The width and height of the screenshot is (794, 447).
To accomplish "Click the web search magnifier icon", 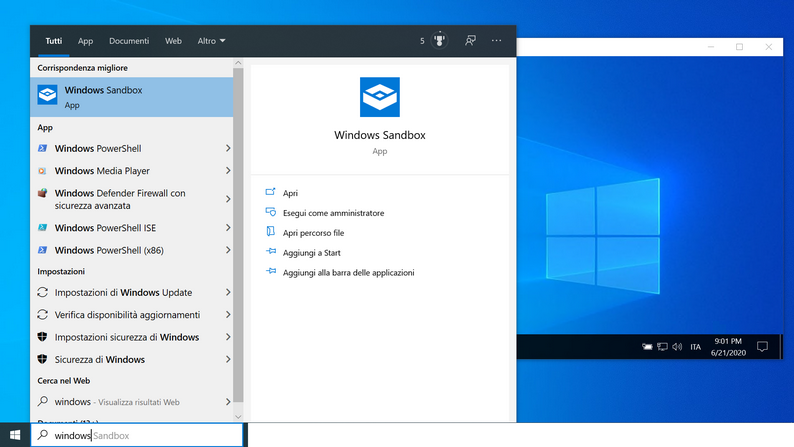I will click(43, 401).
